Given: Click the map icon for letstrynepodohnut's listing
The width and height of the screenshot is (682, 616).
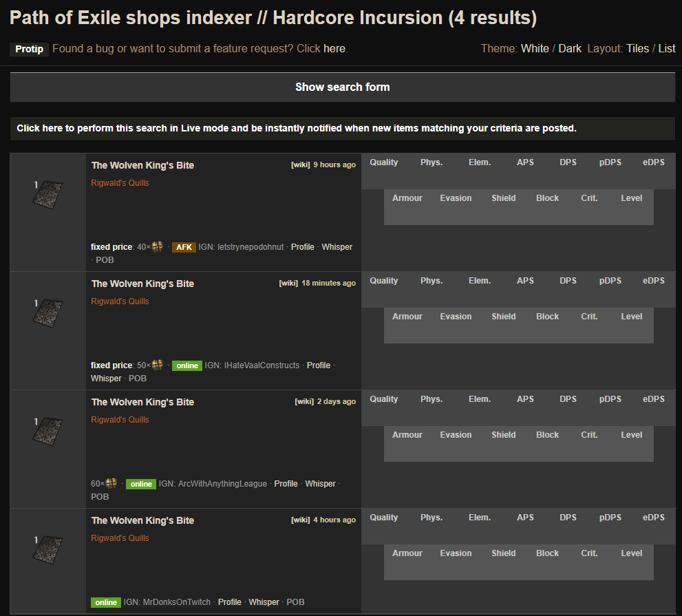Looking at the screenshot, I should (x=47, y=195).
